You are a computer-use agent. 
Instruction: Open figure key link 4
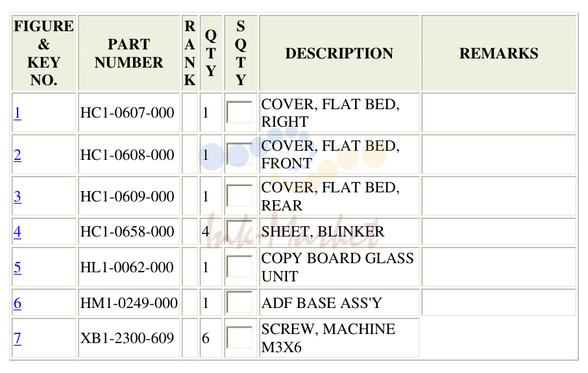click(18, 232)
